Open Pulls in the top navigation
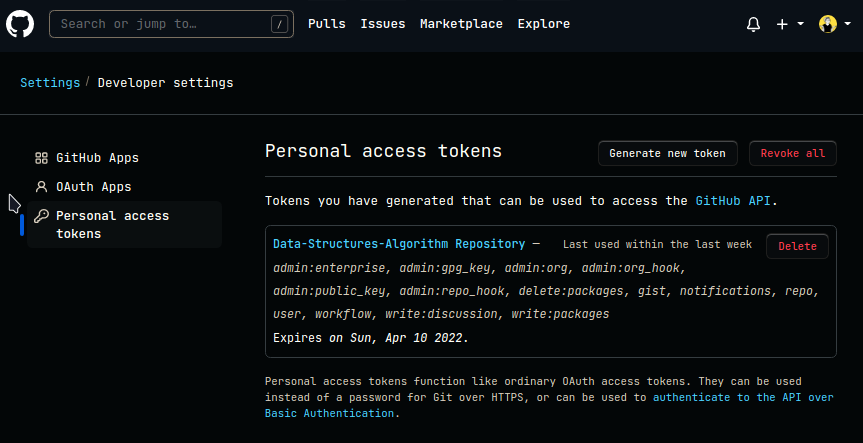This screenshot has height=443, width=863. (x=327, y=24)
